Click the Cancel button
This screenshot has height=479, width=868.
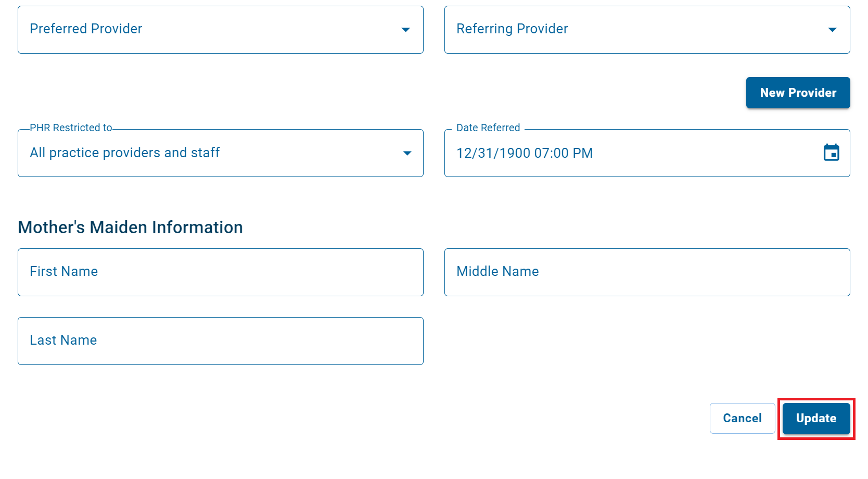[742, 418]
